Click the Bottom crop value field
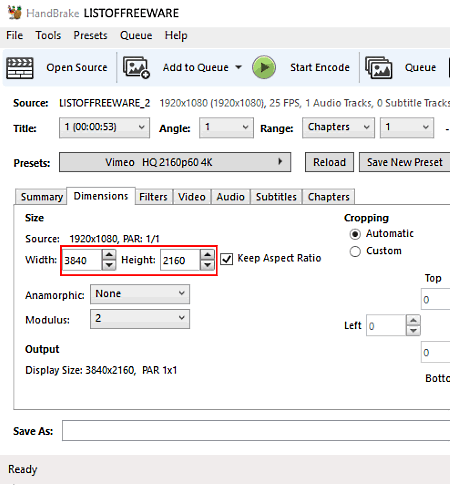 pos(435,352)
